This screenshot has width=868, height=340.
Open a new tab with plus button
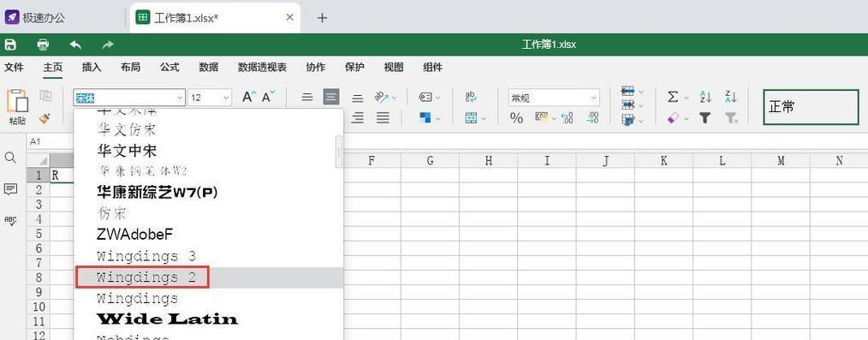(322, 18)
